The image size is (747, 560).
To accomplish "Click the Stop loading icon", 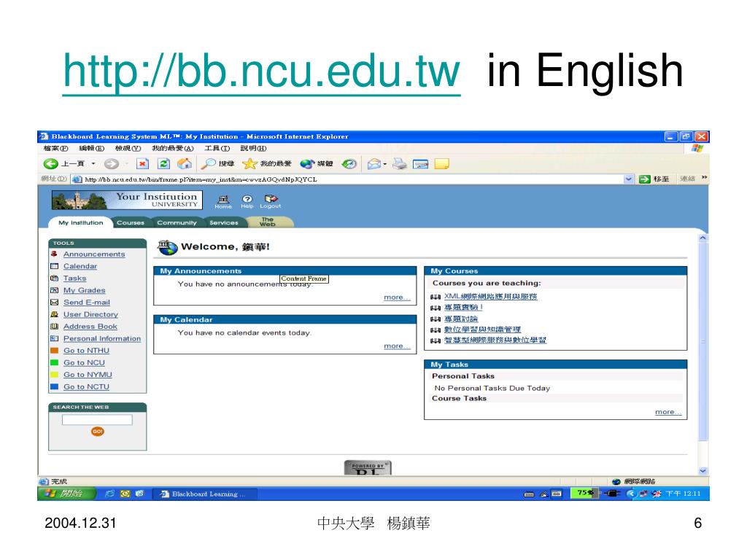I will coord(142,164).
